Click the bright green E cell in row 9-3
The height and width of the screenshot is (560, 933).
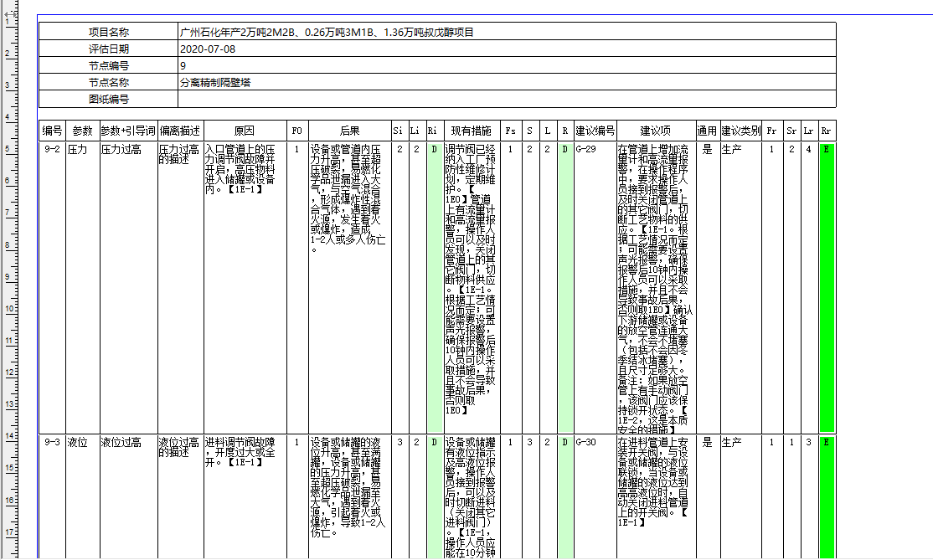[x=827, y=497]
